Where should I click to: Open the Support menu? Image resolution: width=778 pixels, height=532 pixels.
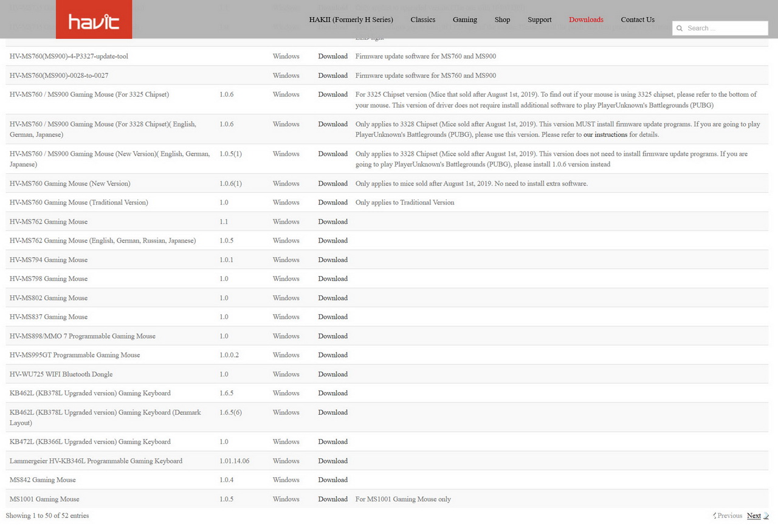[x=540, y=19]
